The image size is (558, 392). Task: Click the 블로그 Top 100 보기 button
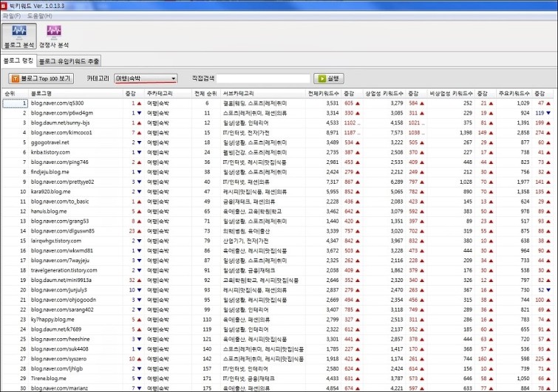[41, 78]
